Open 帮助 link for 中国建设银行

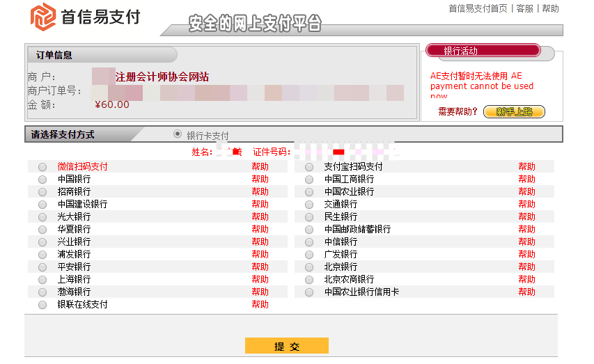click(x=260, y=204)
